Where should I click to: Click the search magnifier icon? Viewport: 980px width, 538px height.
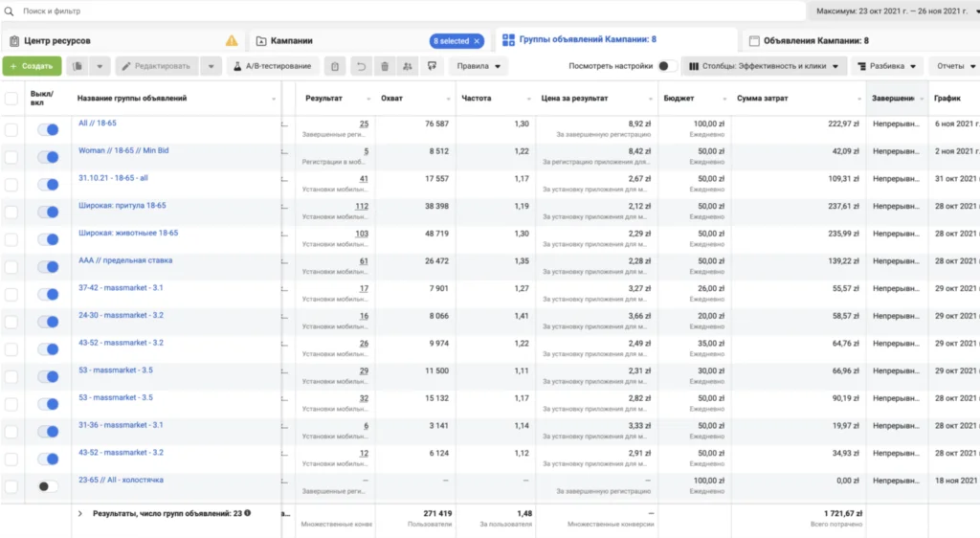pos(9,11)
